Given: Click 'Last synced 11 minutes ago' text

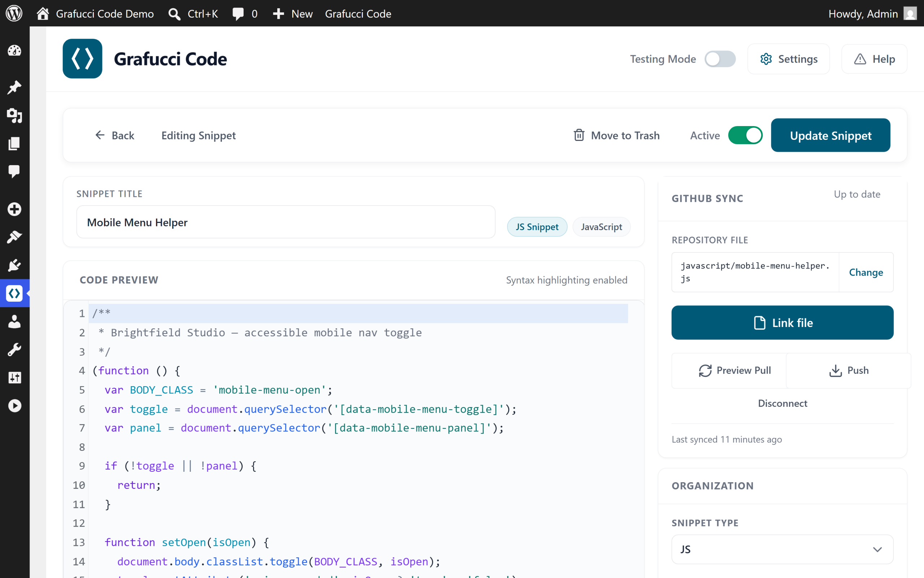Looking at the screenshot, I should point(727,439).
